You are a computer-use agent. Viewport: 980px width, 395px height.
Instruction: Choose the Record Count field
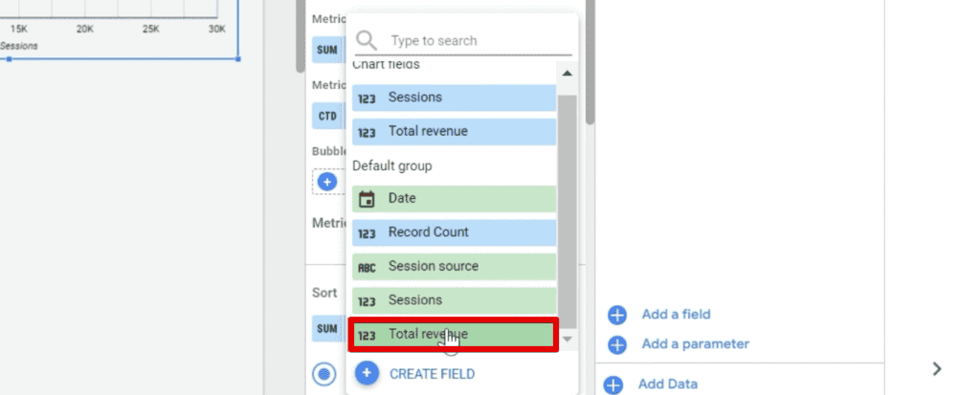[454, 232]
